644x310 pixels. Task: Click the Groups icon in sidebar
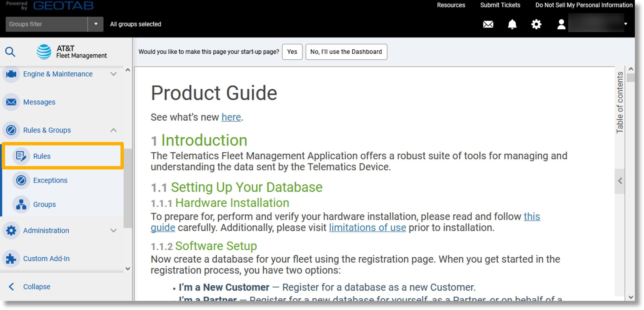[21, 204]
